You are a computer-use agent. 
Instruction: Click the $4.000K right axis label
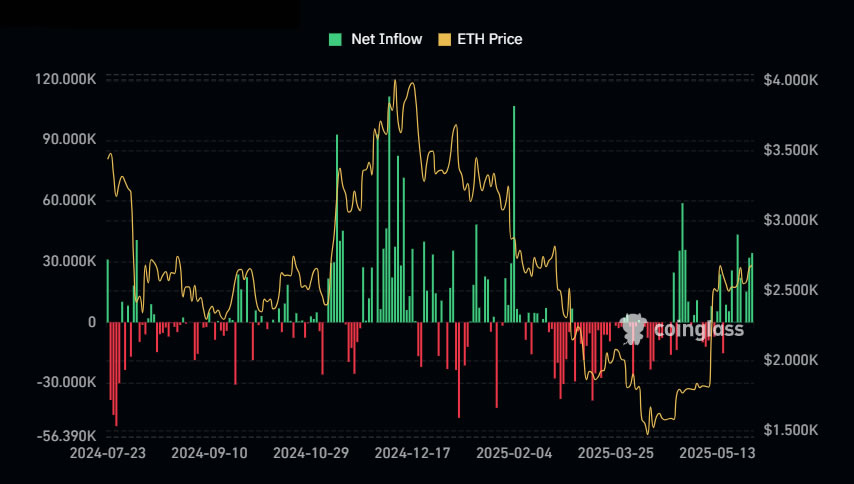point(790,79)
